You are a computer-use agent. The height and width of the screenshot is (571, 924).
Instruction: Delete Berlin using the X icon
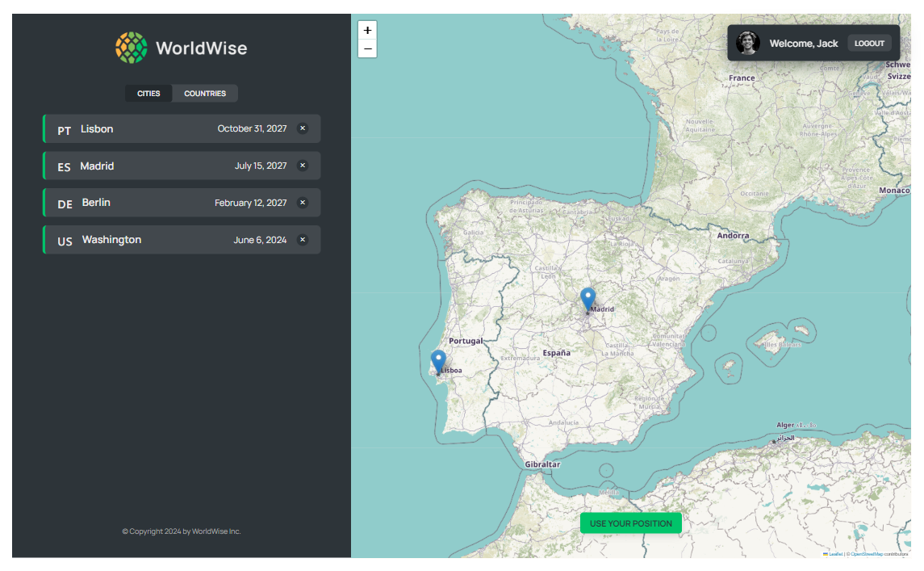point(303,203)
